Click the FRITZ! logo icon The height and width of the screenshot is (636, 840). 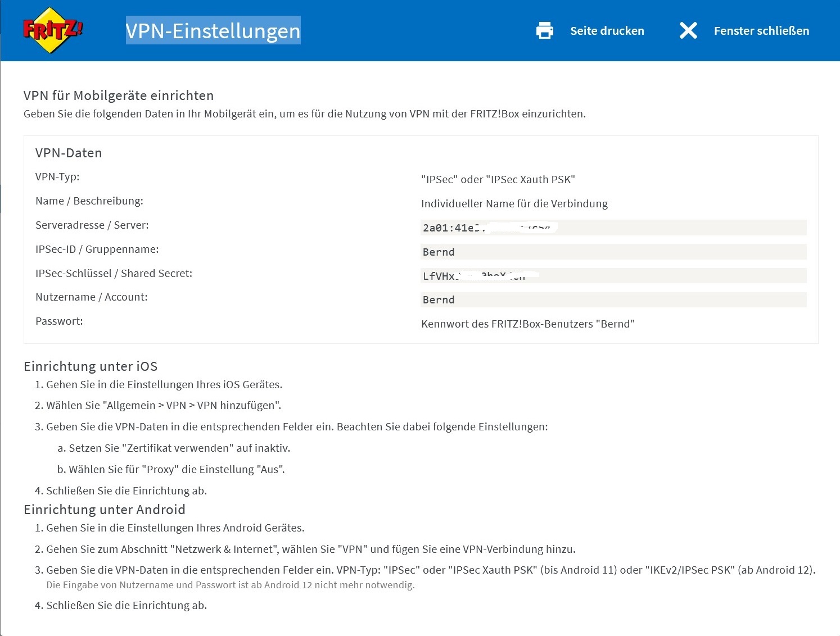pyautogui.click(x=53, y=30)
